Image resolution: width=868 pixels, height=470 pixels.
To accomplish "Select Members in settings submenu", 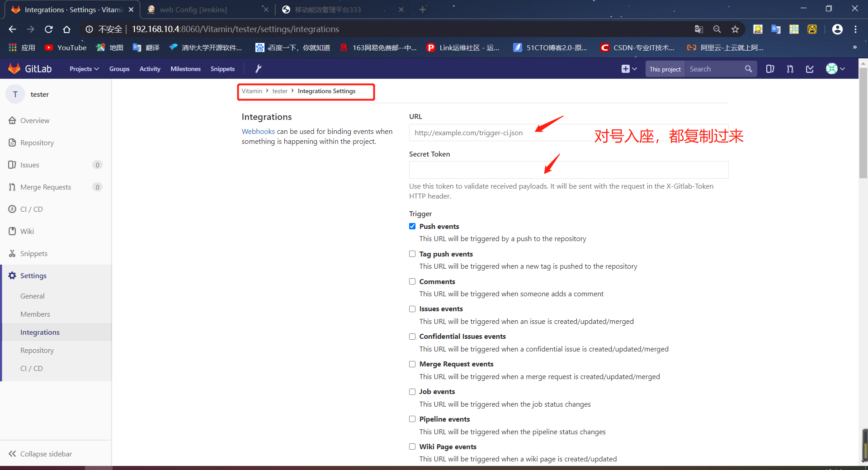I will pos(35,313).
